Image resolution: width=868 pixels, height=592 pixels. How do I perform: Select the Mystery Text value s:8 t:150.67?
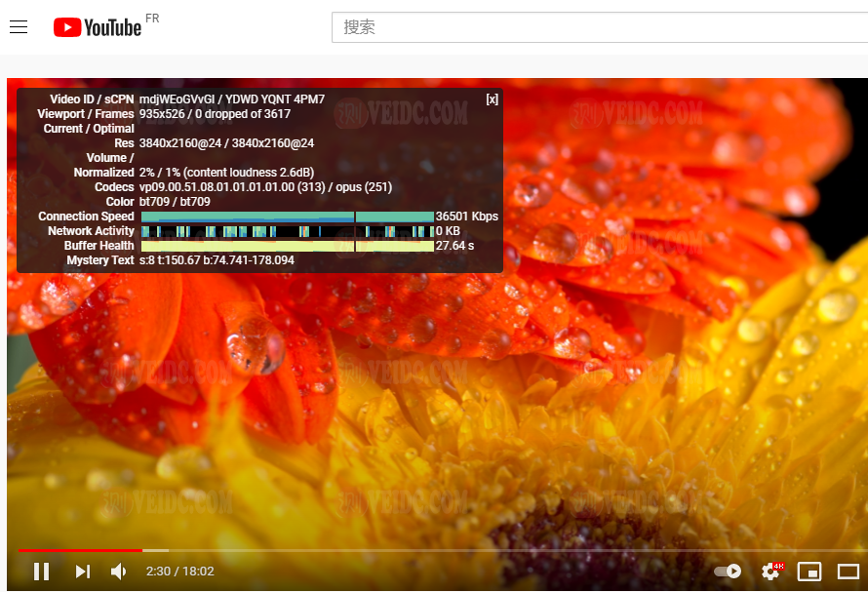click(x=217, y=260)
